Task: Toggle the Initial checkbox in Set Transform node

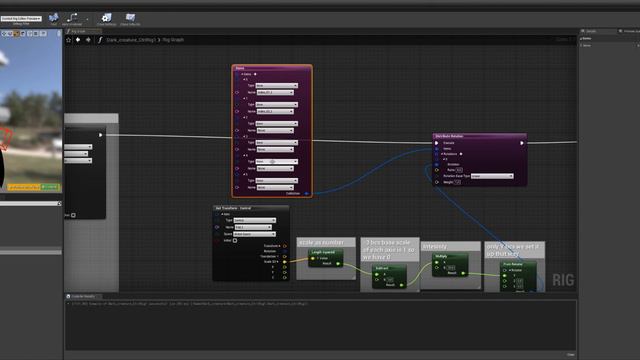Action: (235, 241)
